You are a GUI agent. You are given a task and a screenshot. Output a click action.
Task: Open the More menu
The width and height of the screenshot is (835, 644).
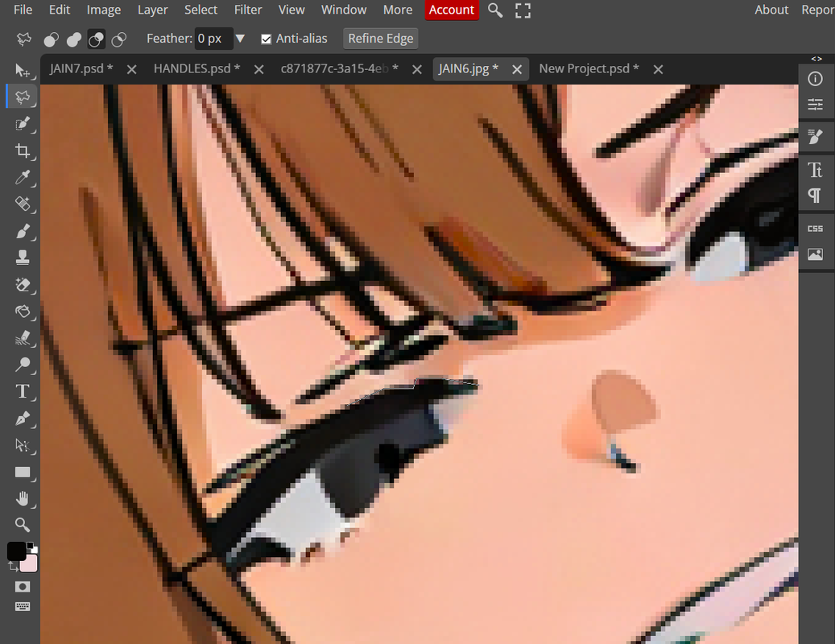(x=397, y=10)
